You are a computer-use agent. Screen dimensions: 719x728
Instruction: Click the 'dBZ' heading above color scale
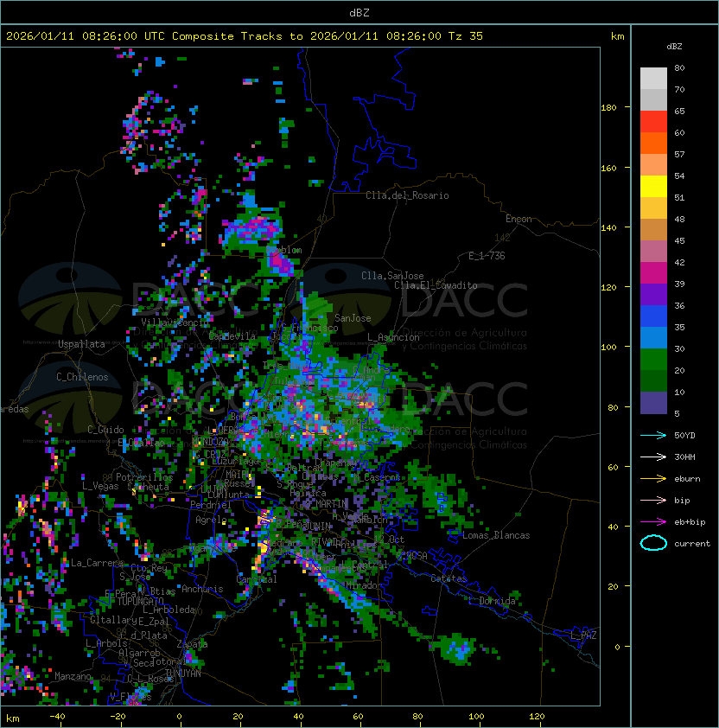coord(674,47)
